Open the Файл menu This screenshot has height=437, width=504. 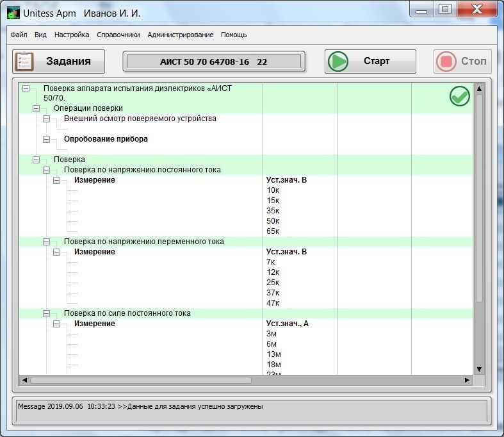click(x=19, y=35)
